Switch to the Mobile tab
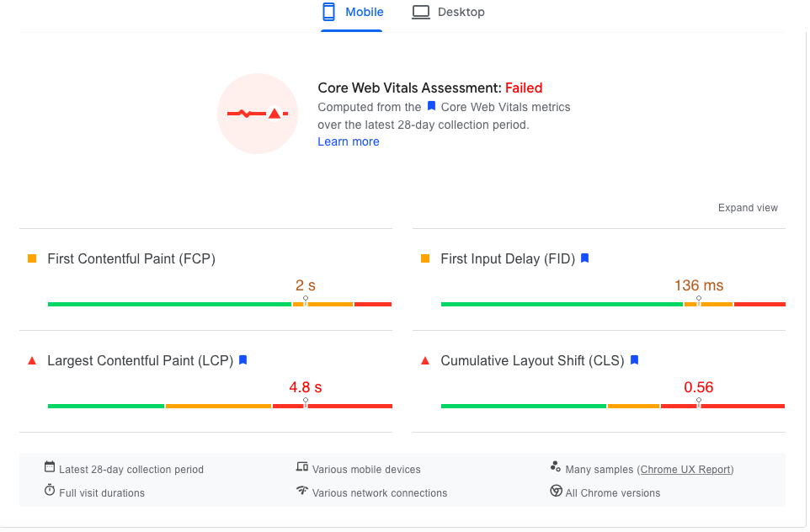 pyautogui.click(x=352, y=13)
